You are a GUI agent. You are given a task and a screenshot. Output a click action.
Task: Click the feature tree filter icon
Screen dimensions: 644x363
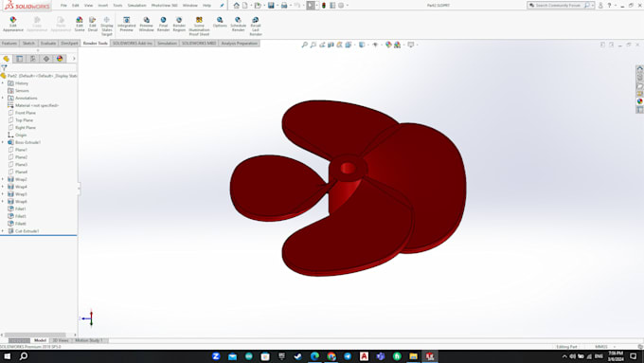click(4, 68)
